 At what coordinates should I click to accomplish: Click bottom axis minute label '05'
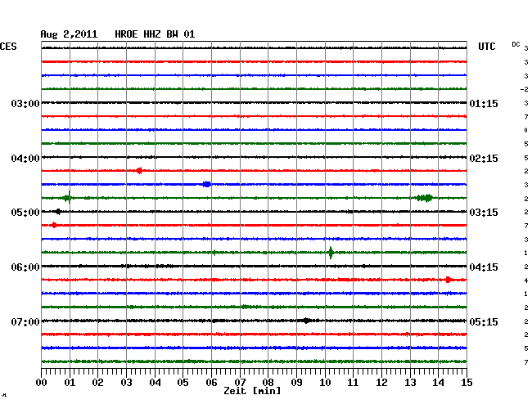(x=183, y=383)
